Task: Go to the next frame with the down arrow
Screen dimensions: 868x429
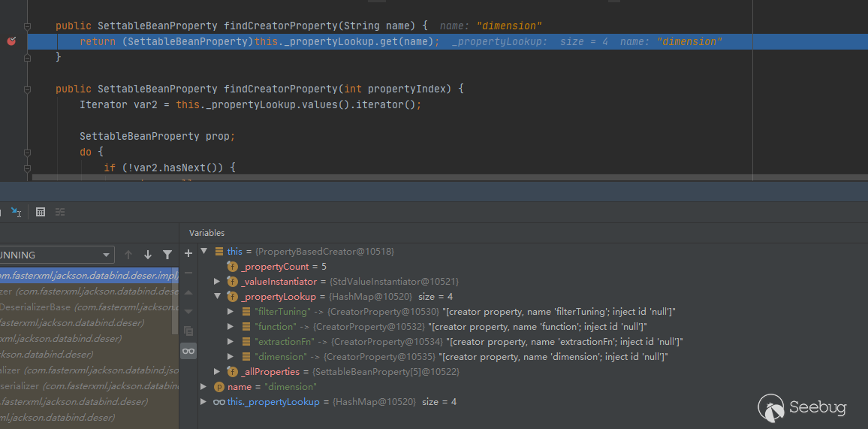Action: [148, 255]
